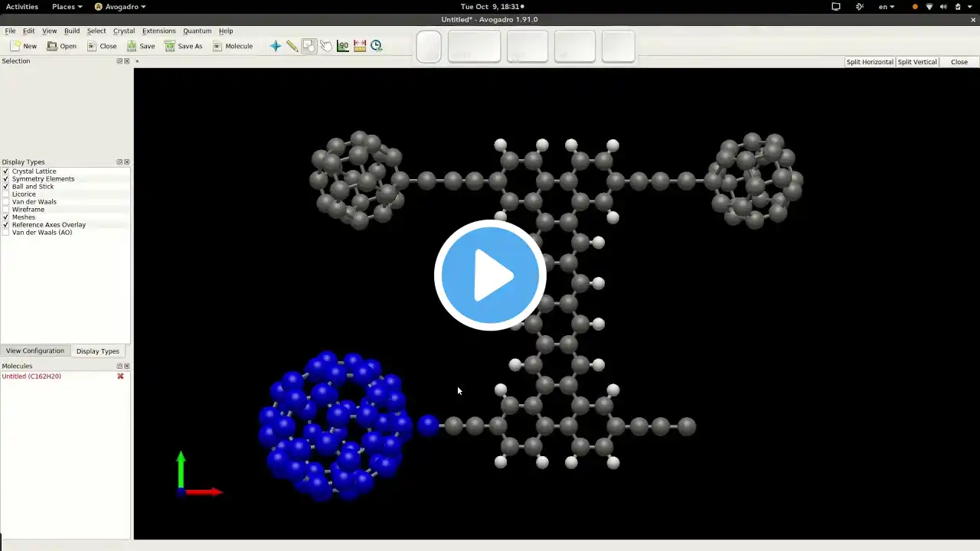The height and width of the screenshot is (551, 980).
Task: Open the animation clock tool
Action: coord(377,46)
